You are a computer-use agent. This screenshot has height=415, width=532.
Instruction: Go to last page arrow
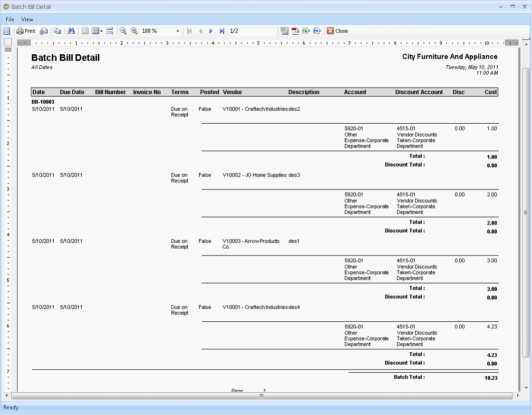click(222, 31)
